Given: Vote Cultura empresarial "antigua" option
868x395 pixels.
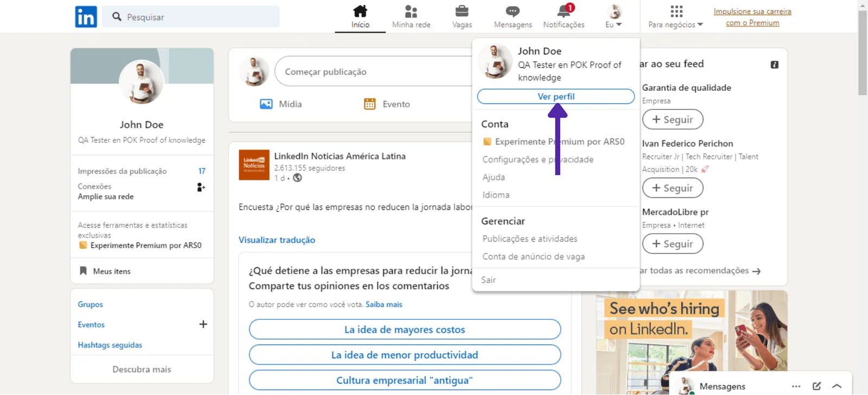Looking at the screenshot, I should coord(405,380).
